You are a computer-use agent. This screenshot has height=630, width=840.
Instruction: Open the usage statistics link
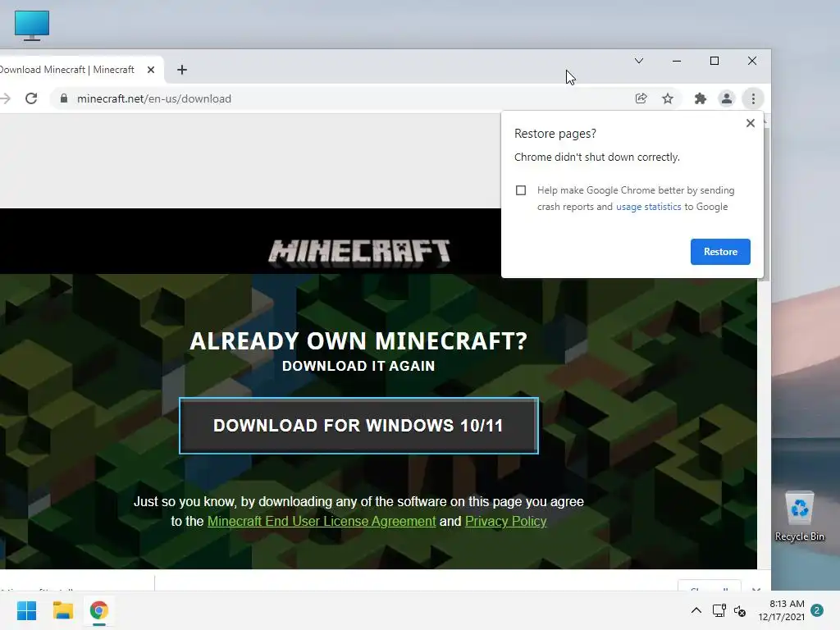point(648,207)
